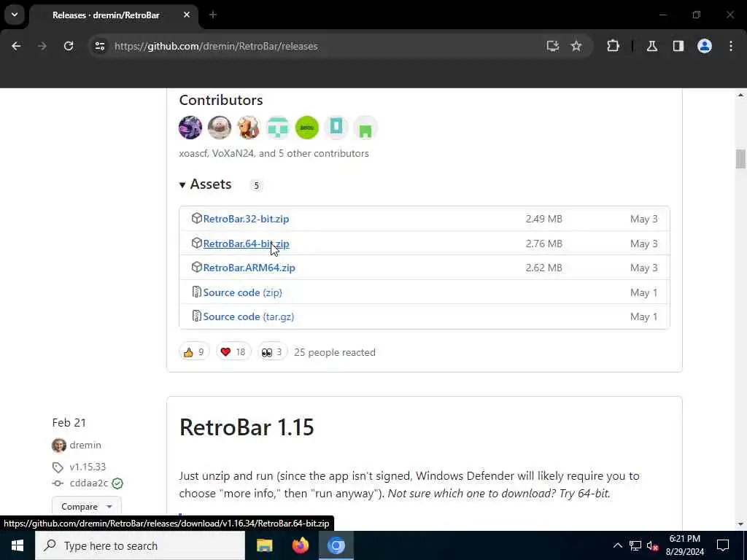
Task: Open third contributor avatar
Action: click(249, 128)
